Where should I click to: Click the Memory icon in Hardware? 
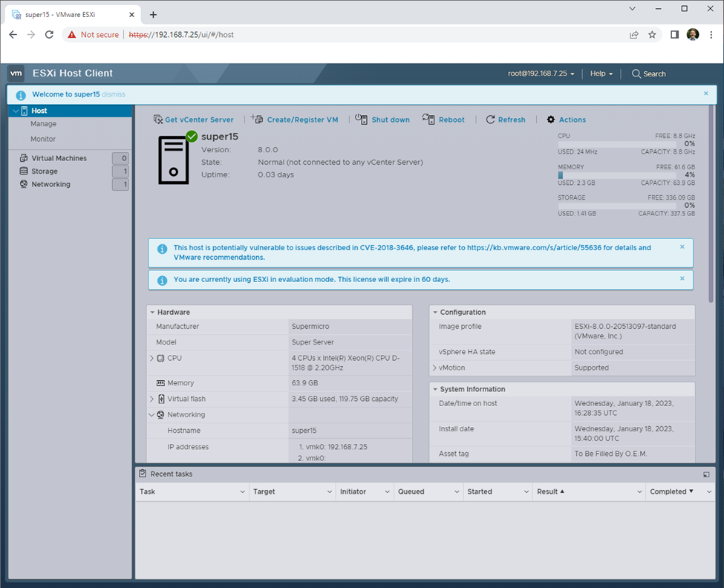pyautogui.click(x=160, y=383)
